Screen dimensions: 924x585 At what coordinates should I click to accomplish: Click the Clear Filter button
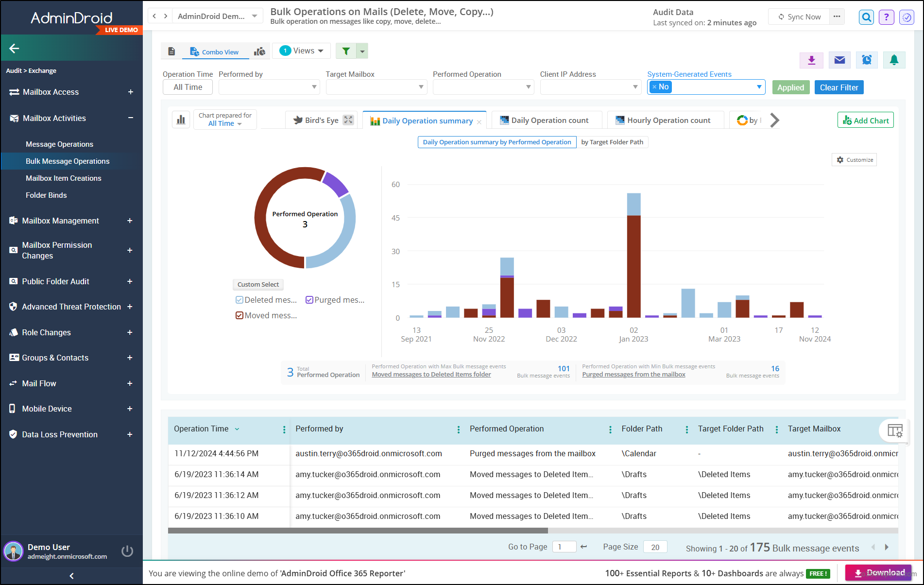(x=839, y=87)
